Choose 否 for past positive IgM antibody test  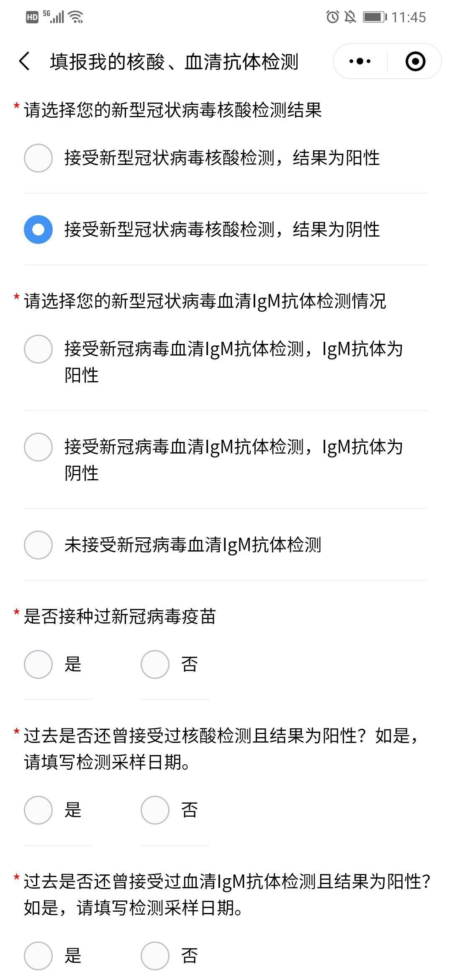pyautogui.click(x=155, y=956)
